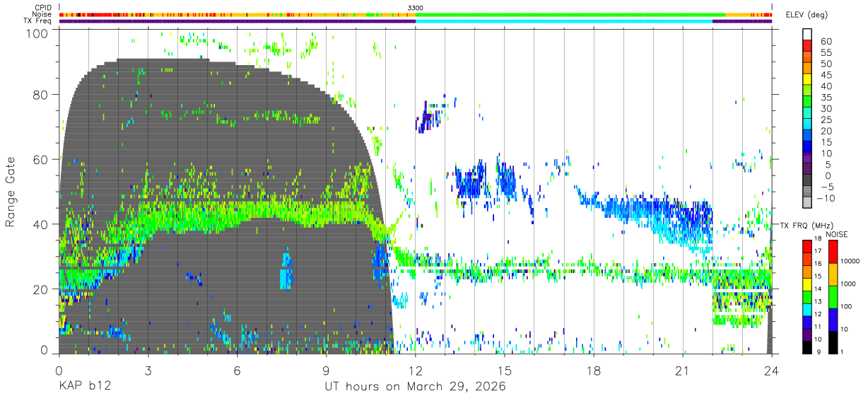Image resolution: width=868 pixels, height=401 pixels.
Task: Click the TX FRQ (MHz) legend title
Action: coord(805,226)
